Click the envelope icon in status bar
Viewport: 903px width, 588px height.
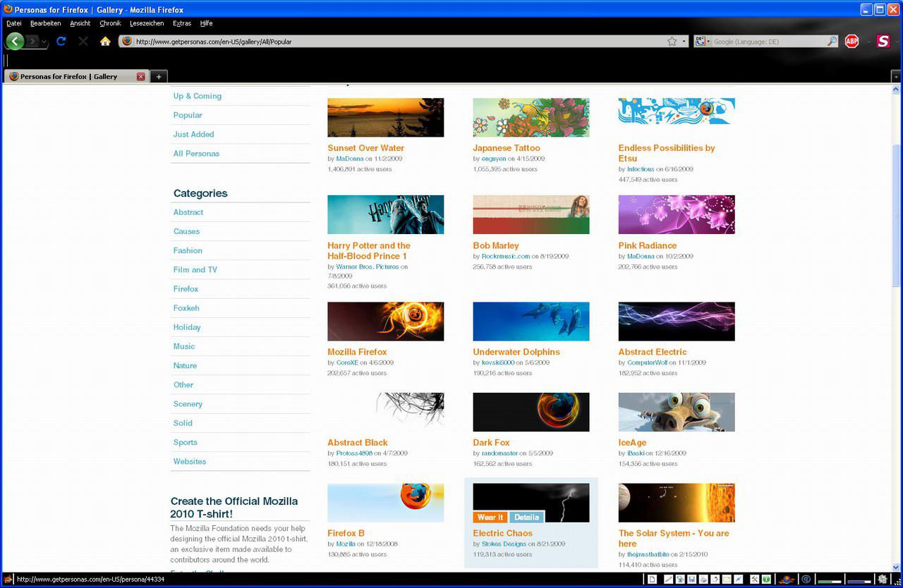(727, 580)
